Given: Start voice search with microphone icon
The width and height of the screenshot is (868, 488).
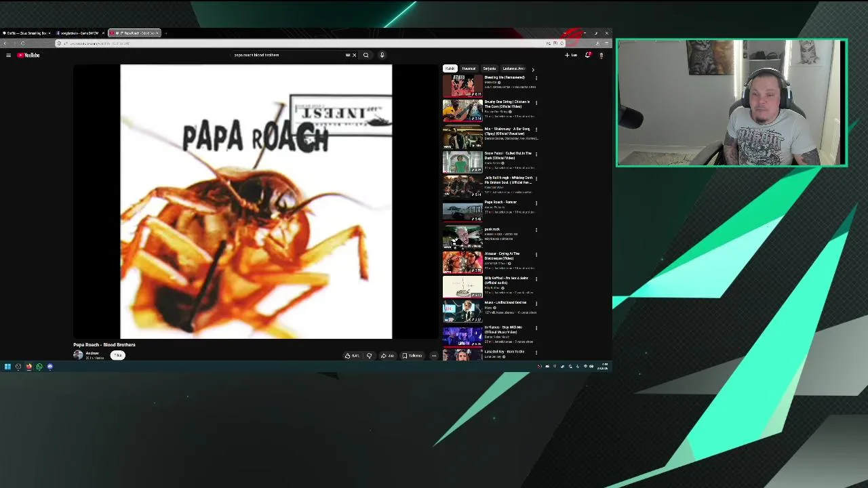Looking at the screenshot, I should coord(382,55).
